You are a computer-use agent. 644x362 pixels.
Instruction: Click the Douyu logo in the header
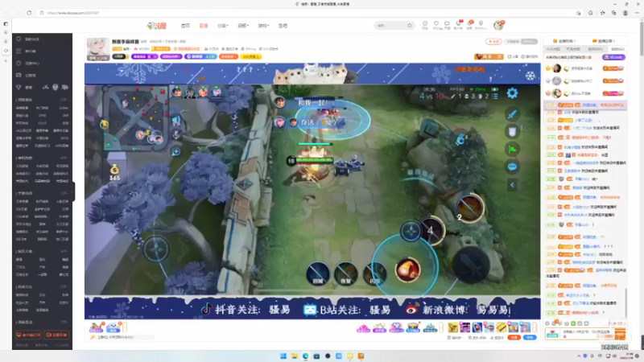pyautogui.click(x=156, y=26)
